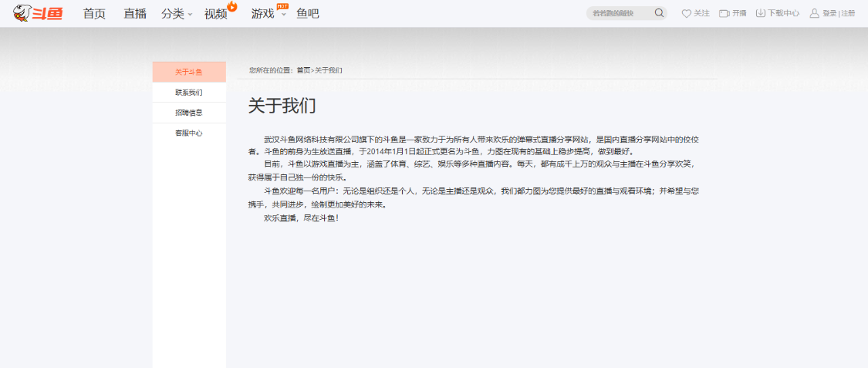868x368 pixels.
Task: Select 客服中心 in the sidebar
Action: [x=189, y=133]
